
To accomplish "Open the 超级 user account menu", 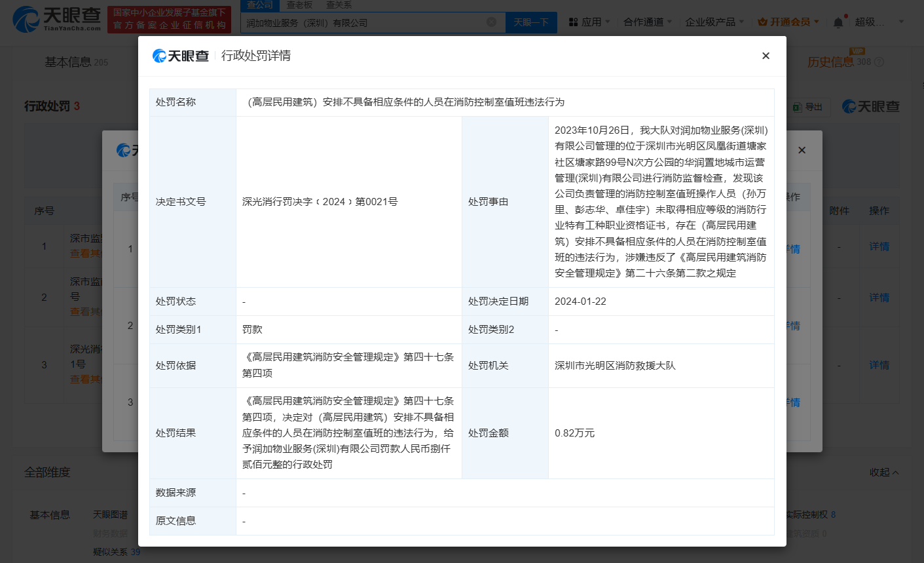I will pyautogui.click(x=879, y=22).
